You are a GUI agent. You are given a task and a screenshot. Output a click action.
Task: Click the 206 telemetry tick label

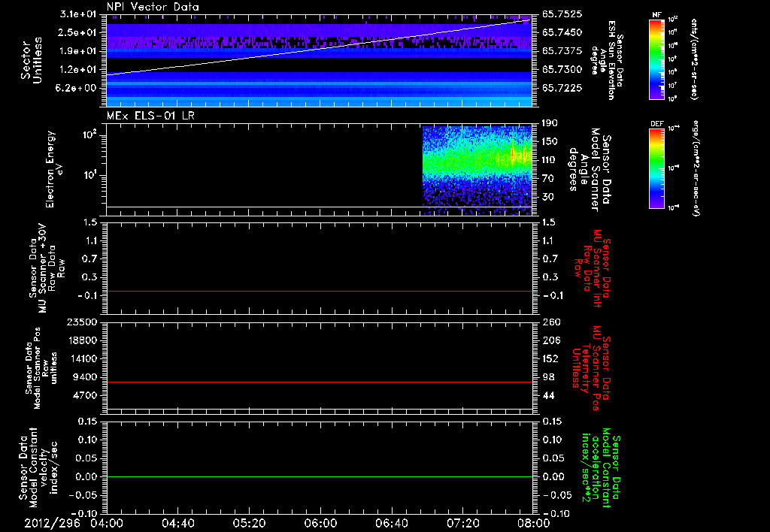pos(551,340)
